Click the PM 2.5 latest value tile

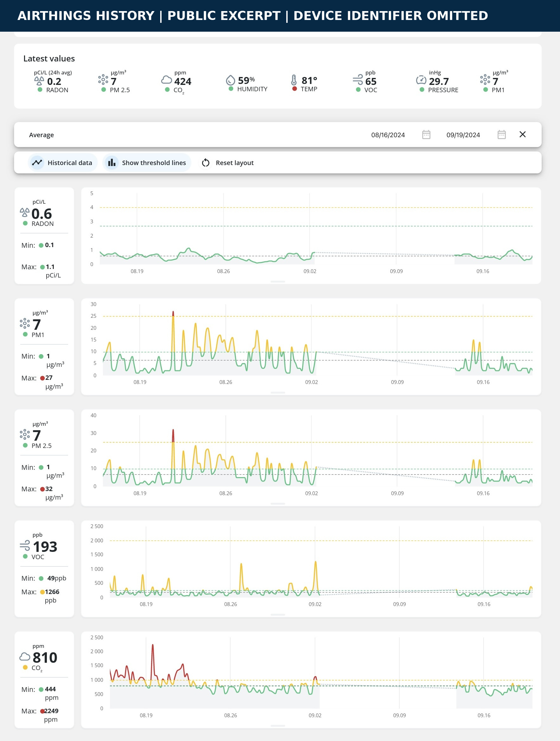[x=114, y=81]
